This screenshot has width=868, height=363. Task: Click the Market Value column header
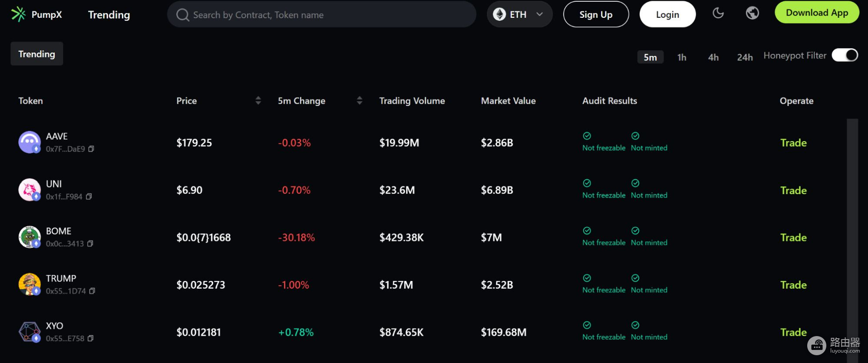pos(508,101)
